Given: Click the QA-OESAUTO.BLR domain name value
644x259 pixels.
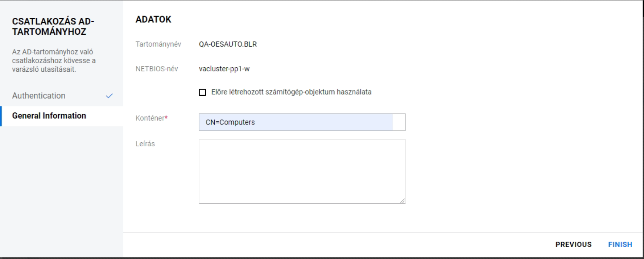Looking at the screenshot, I should [228, 44].
